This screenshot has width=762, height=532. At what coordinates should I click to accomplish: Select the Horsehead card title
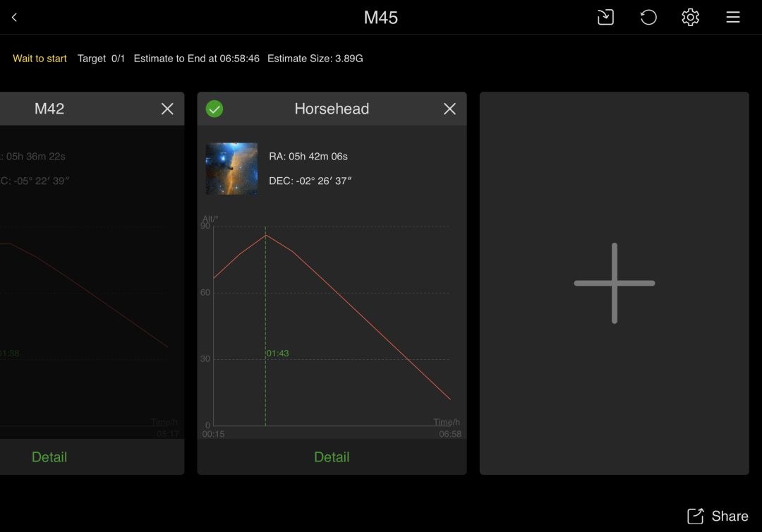332,109
